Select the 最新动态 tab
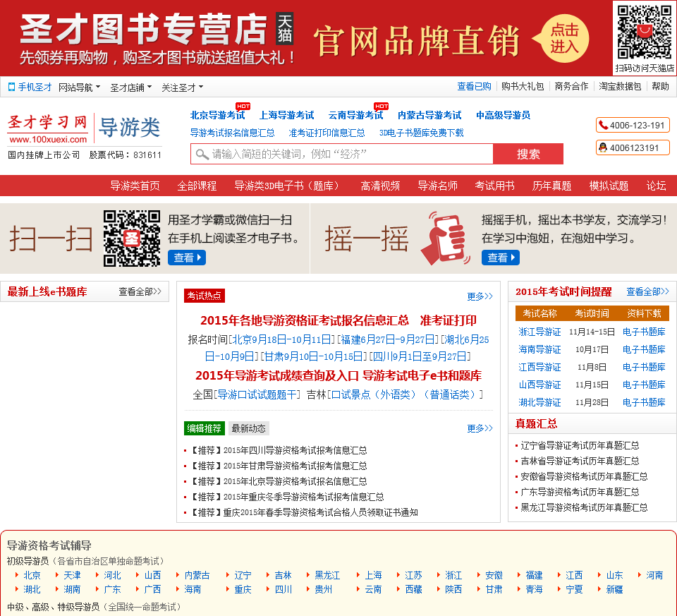This screenshot has height=616, width=677. coord(249,428)
